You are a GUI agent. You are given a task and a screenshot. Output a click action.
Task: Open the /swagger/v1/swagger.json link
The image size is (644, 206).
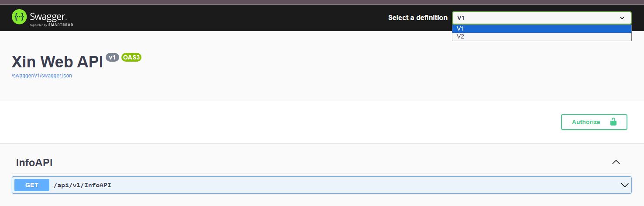42,76
